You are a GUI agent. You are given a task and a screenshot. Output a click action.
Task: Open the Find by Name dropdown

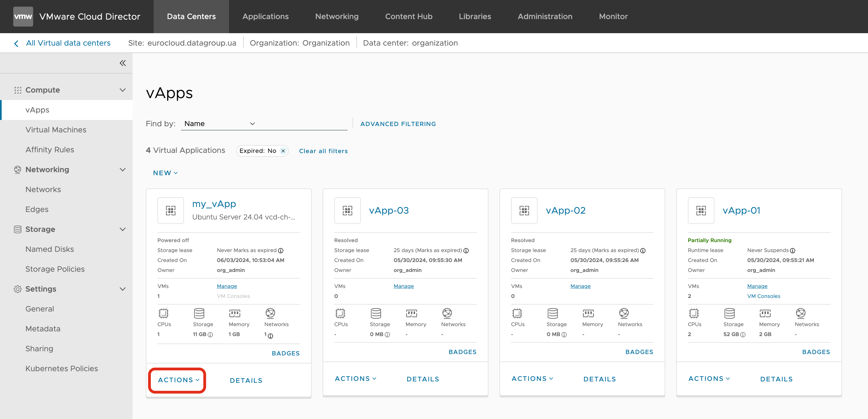(219, 124)
